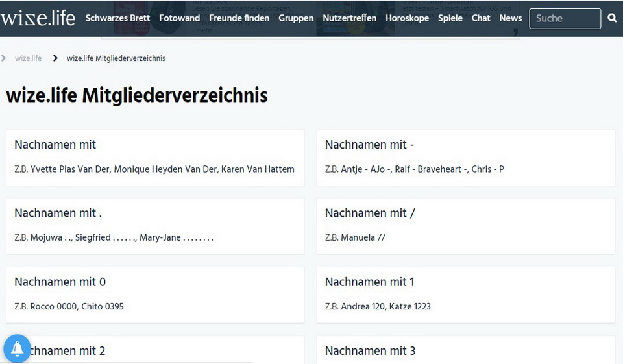
Task: Open Schwarzes Brett in navigation
Action: click(x=117, y=18)
